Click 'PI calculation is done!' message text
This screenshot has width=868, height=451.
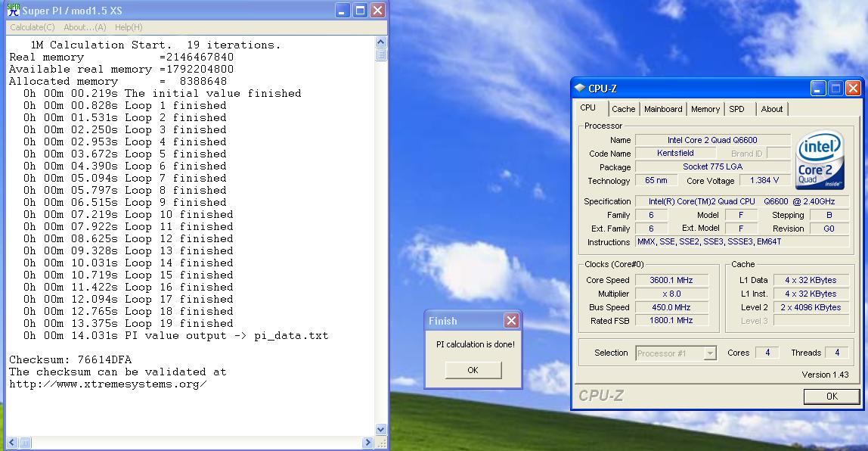(x=476, y=344)
